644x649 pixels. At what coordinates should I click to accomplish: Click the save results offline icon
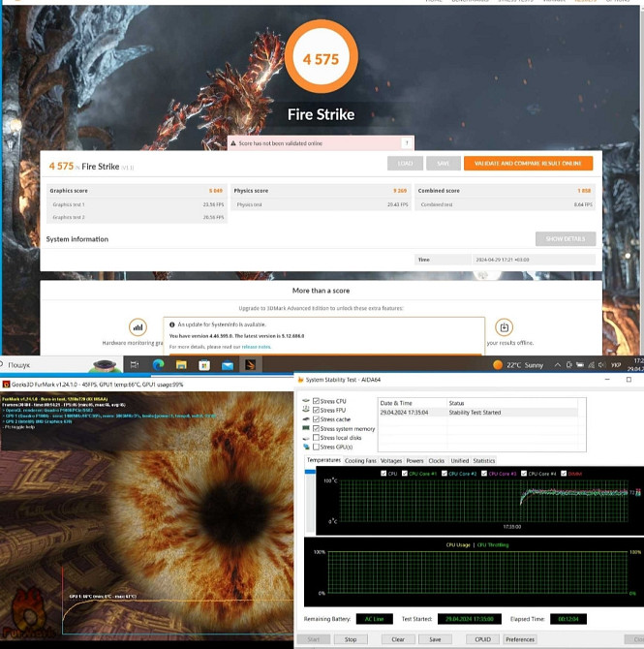[504, 327]
